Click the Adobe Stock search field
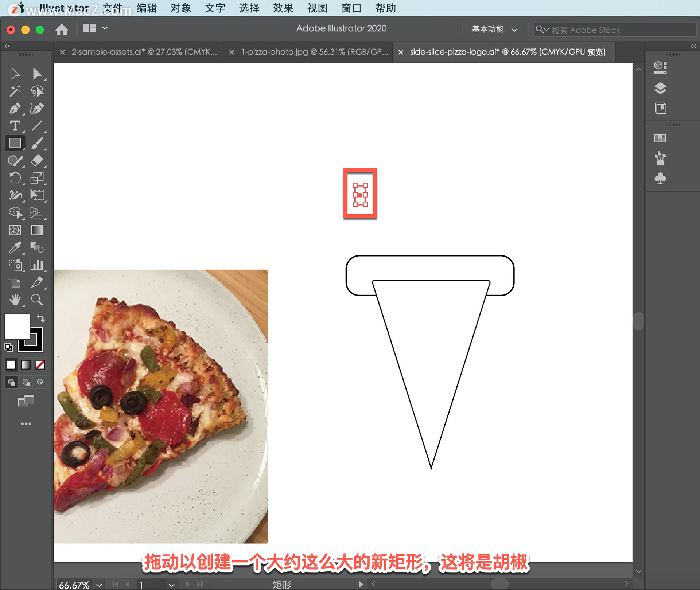Screen dimensions: 700x590 614,30
